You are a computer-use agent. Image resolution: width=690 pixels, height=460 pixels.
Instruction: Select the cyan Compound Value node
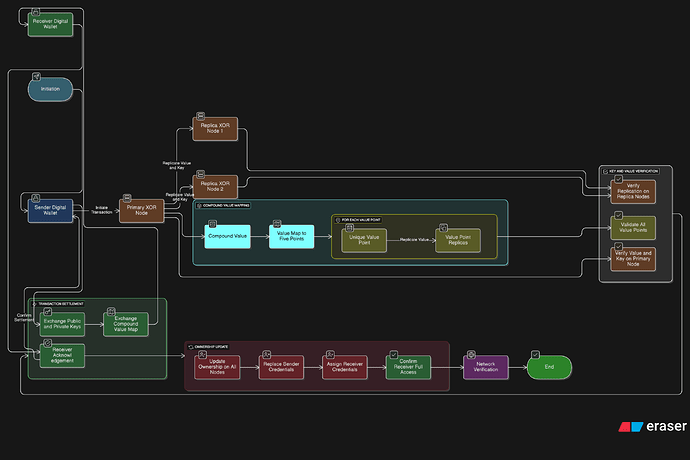pyautogui.click(x=228, y=236)
